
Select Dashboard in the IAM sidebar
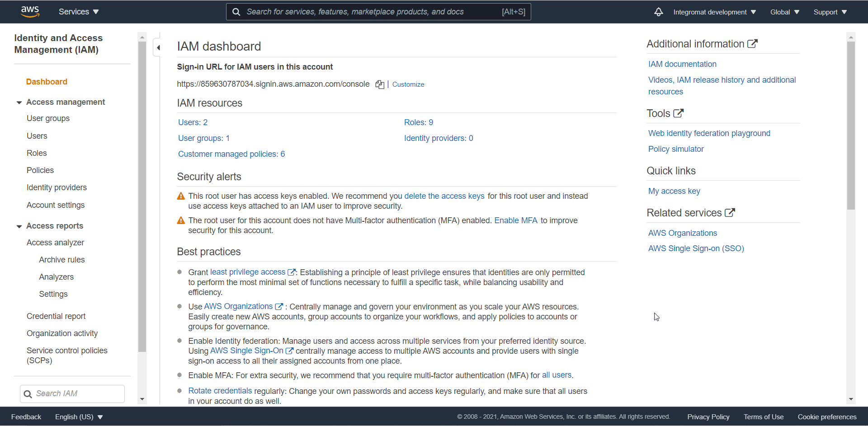(x=47, y=81)
